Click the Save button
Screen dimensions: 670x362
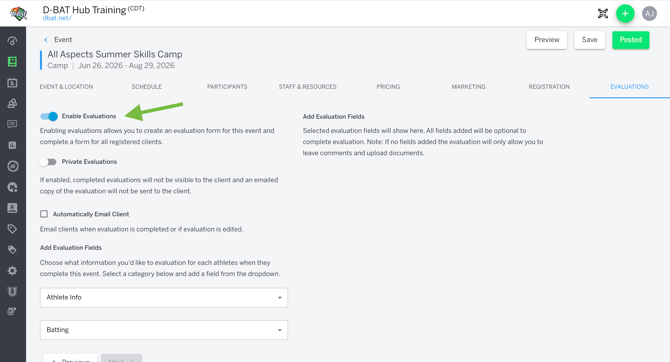[x=589, y=40]
